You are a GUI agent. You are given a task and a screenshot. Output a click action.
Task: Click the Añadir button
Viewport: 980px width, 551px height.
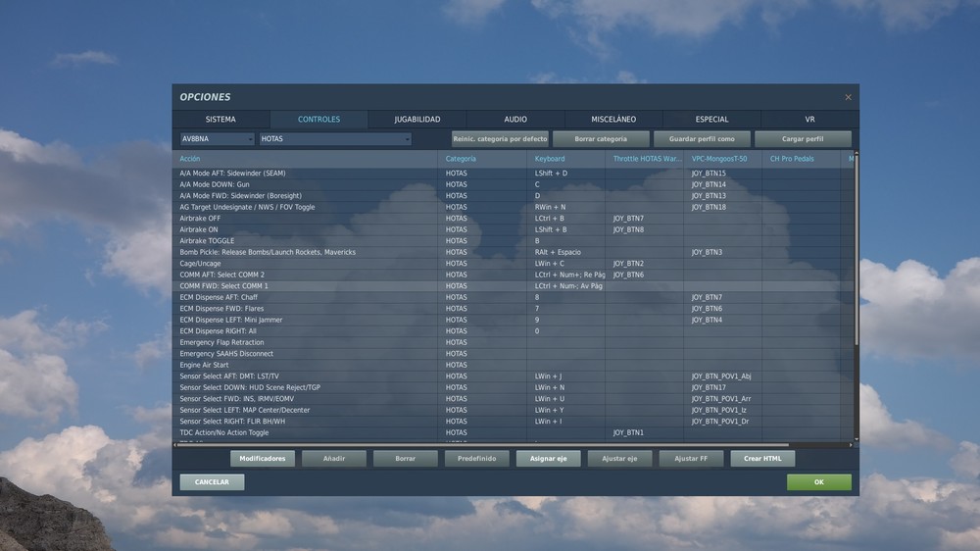[x=334, y=459]
